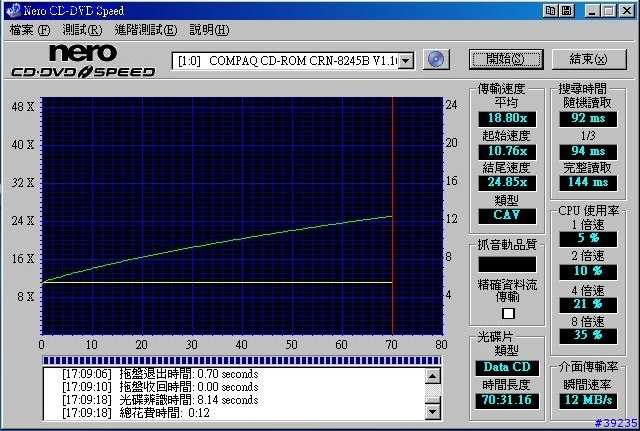The image size is (640, 431).
Task: Open the 測試(R) menu
Action: pyautogui.click(x=82, y=30)
